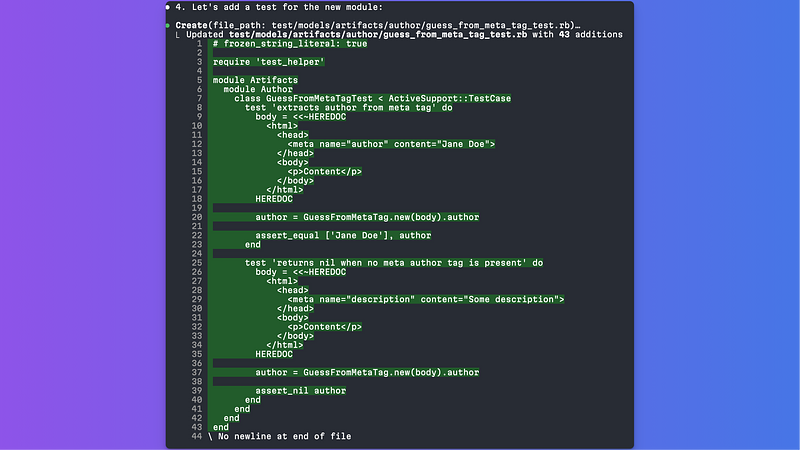
Task: Click the line "module Author"
Action: point(258,89)
